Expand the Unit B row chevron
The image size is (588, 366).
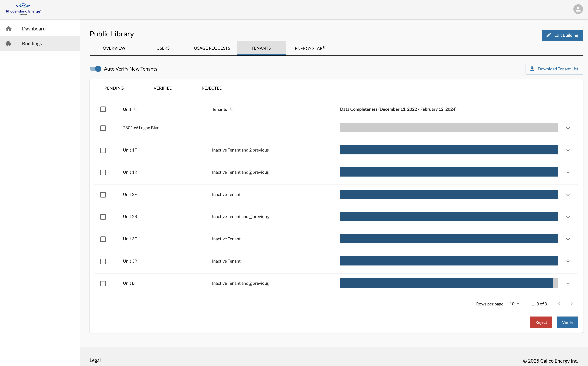coord(568,284)
